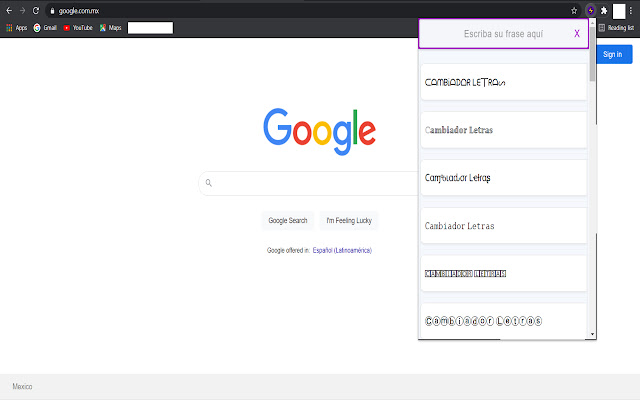This screenshot has height=400, width=640.
Task: Select the third curly-accented Cambiador Letras style
Action: [x=504, y=178]
